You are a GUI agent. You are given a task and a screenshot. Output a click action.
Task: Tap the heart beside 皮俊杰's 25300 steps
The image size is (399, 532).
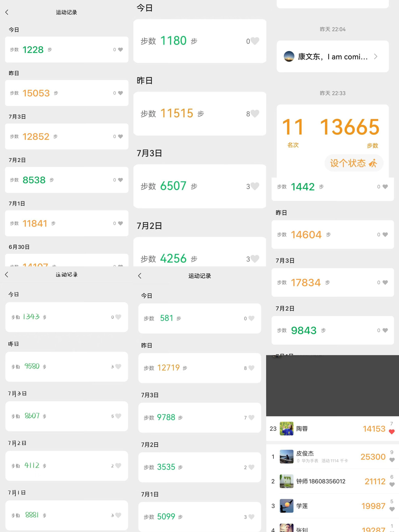click(392, 460)
